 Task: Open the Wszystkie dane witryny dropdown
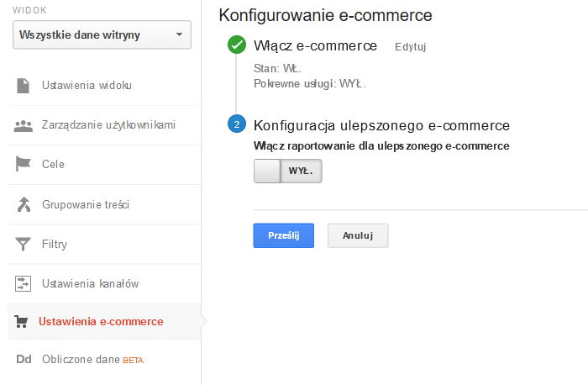102,34
